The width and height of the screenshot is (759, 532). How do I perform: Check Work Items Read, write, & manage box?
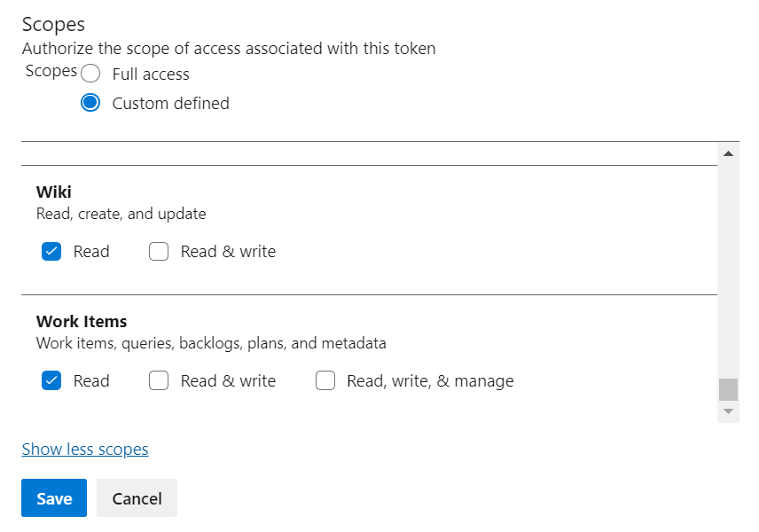coord(325,381)
